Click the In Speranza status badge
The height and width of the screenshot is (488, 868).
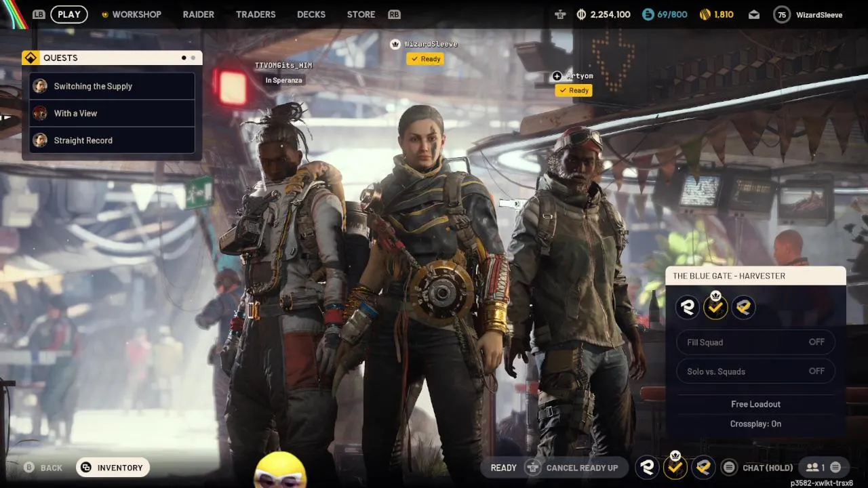click(x=283, y=80)
